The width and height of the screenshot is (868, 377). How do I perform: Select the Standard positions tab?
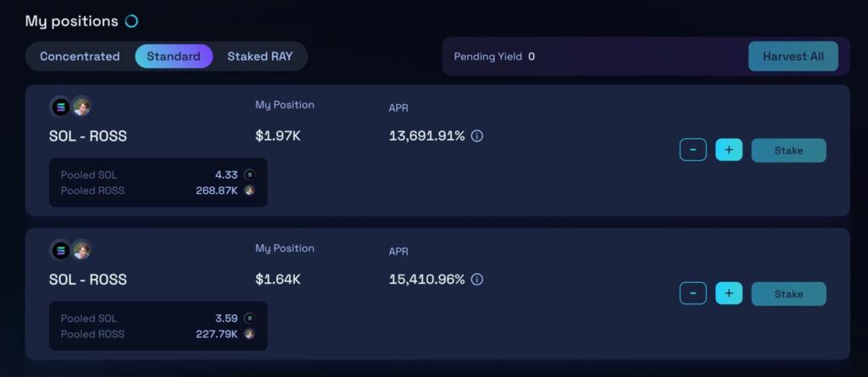174,57
